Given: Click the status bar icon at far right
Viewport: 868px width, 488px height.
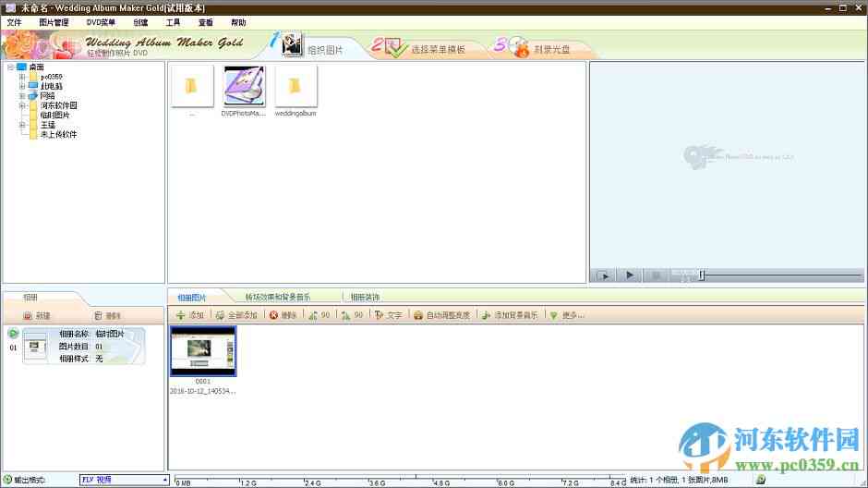Looking at the screenshot, I should pyautogui.click(x=761, y=480).
